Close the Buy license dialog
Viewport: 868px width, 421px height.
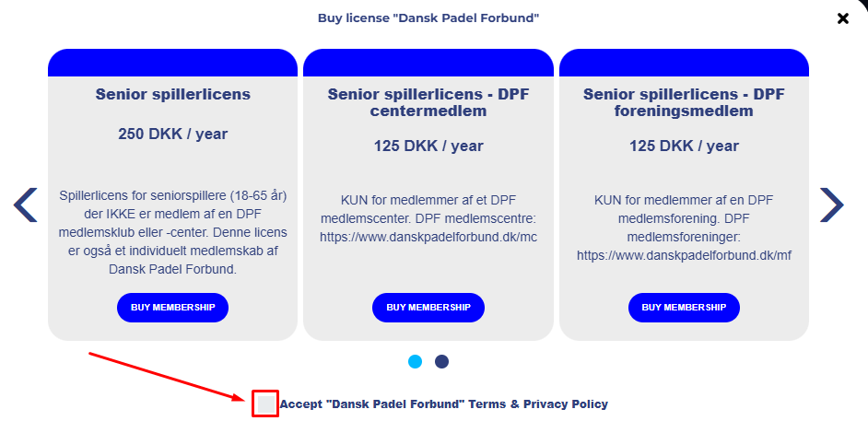(842, 18)
